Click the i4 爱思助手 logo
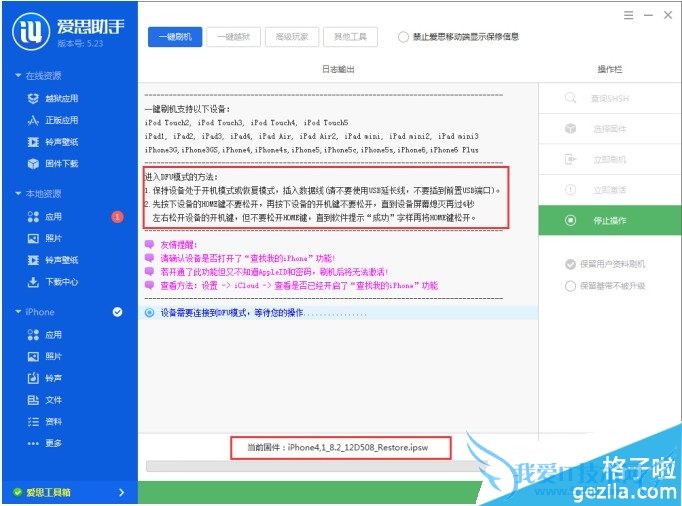Image resolution: width=682 pixels, height=506 pixels. [31, 31]
